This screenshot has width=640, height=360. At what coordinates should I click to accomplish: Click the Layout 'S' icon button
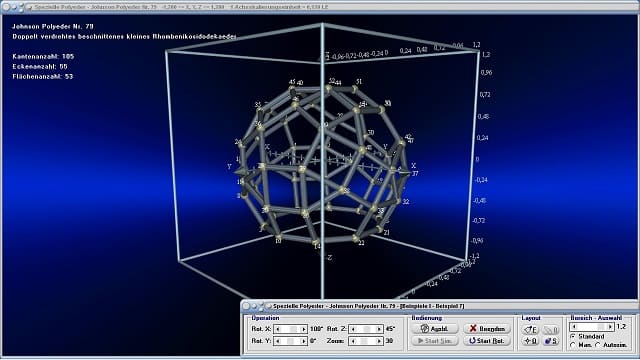click(x=550, y=340)
